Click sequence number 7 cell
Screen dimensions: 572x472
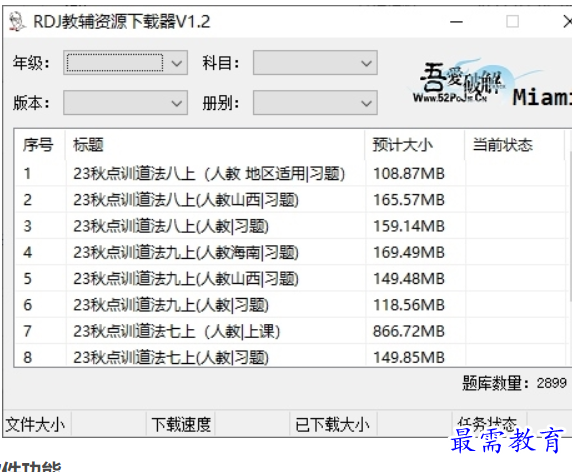tap(27, 331)
